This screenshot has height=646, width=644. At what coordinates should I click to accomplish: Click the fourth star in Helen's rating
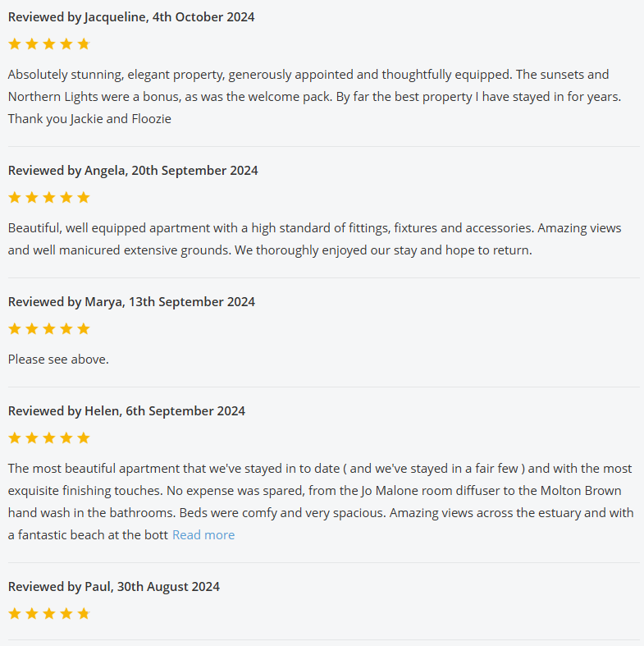tap(66, 438)
